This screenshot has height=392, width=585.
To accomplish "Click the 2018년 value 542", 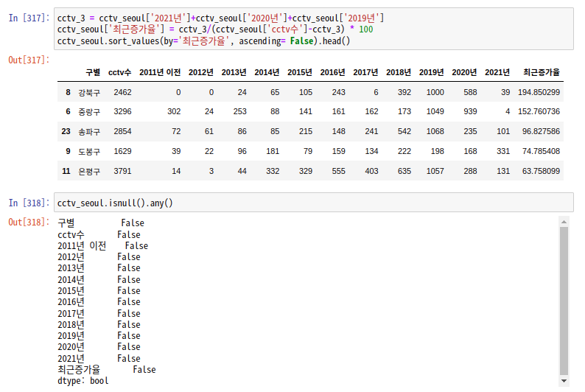I will 404,131.
